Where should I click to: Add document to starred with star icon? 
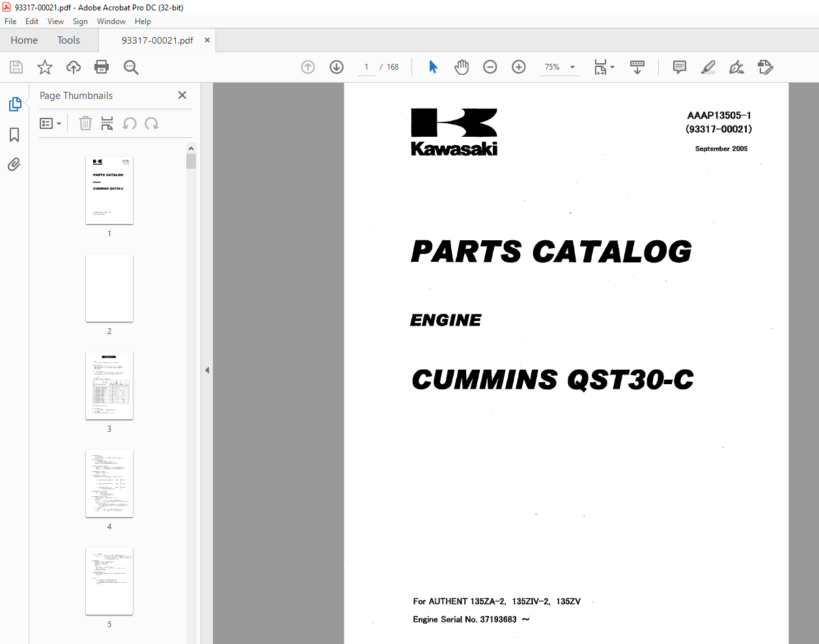(45, 67)
